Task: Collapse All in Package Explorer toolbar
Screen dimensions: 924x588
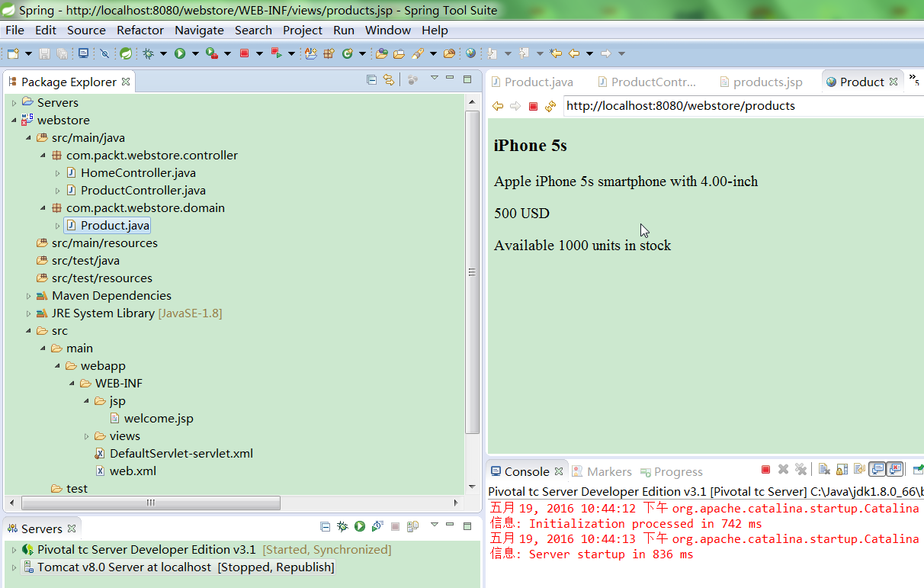Action: (371, 79)
